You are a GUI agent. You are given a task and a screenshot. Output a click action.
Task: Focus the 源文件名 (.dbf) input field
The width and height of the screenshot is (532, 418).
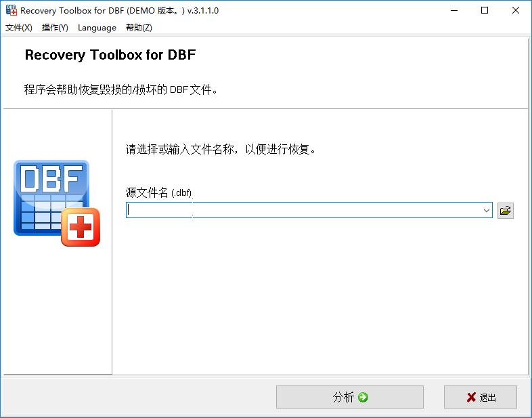[304, 210]
